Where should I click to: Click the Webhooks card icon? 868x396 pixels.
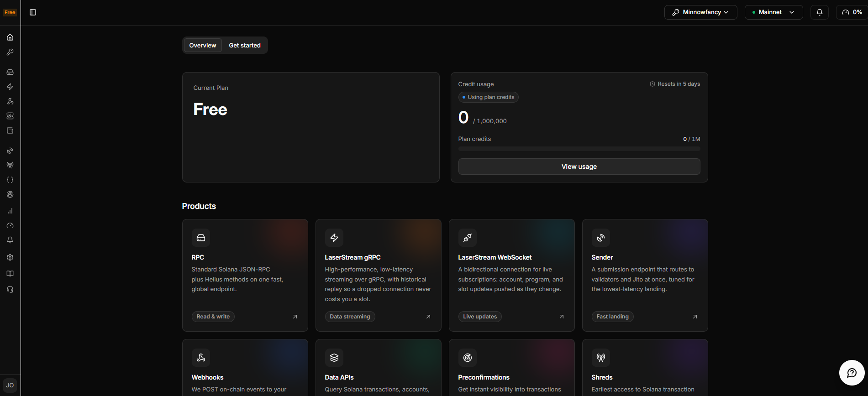click(x=201, y=358)
